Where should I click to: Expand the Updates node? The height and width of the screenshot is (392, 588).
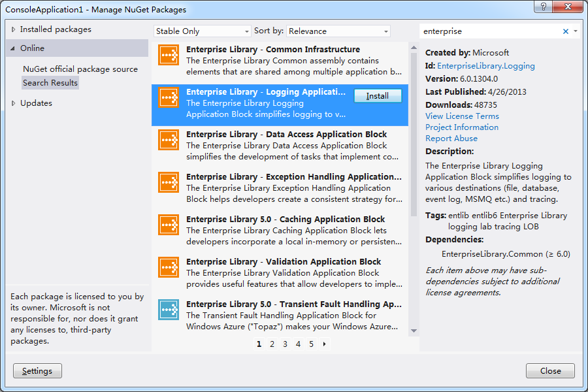pos(13,103)
